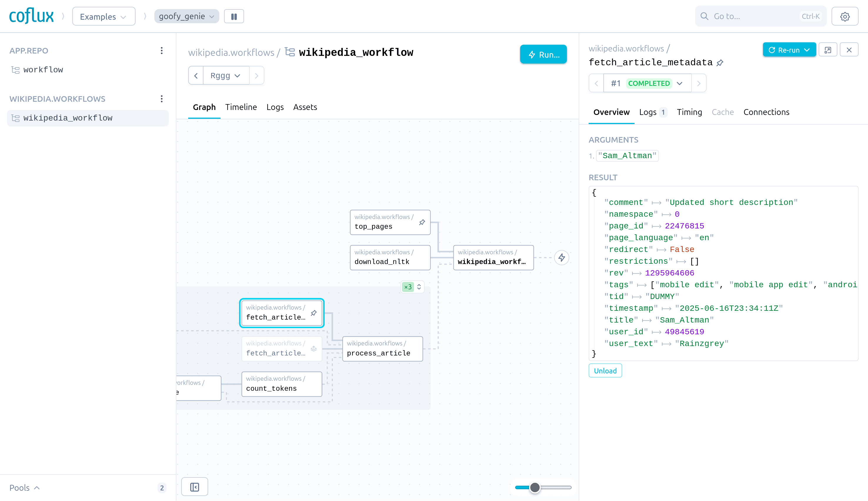Open the coflux settings gear
The width and height of the screenshot is (868, 501).
click(845, 16)
